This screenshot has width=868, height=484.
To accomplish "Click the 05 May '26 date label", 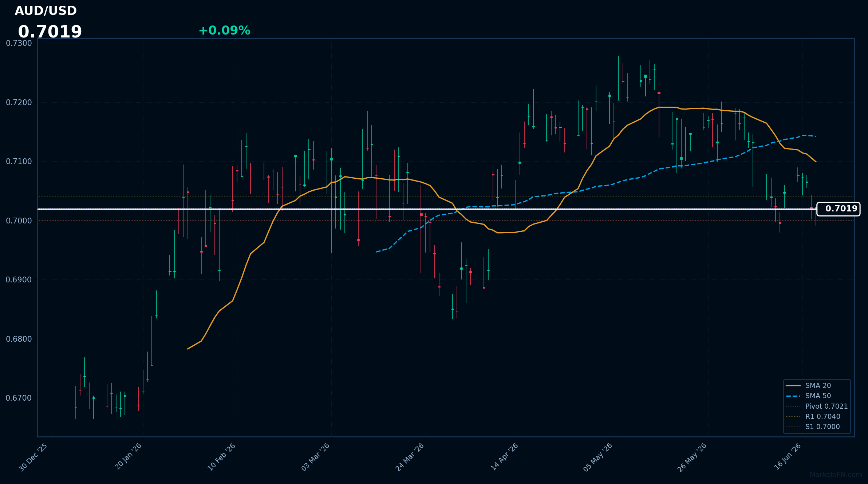I will coord(598,457).
